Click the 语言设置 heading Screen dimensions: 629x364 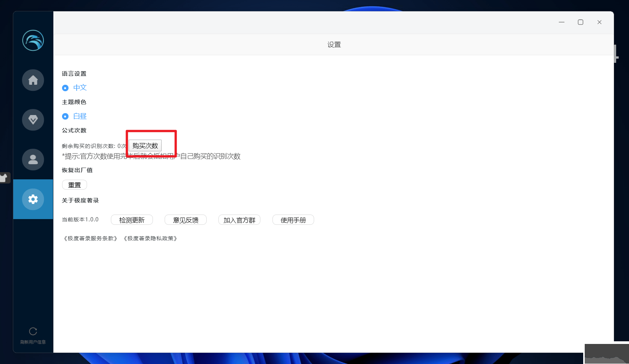[74, 74]
